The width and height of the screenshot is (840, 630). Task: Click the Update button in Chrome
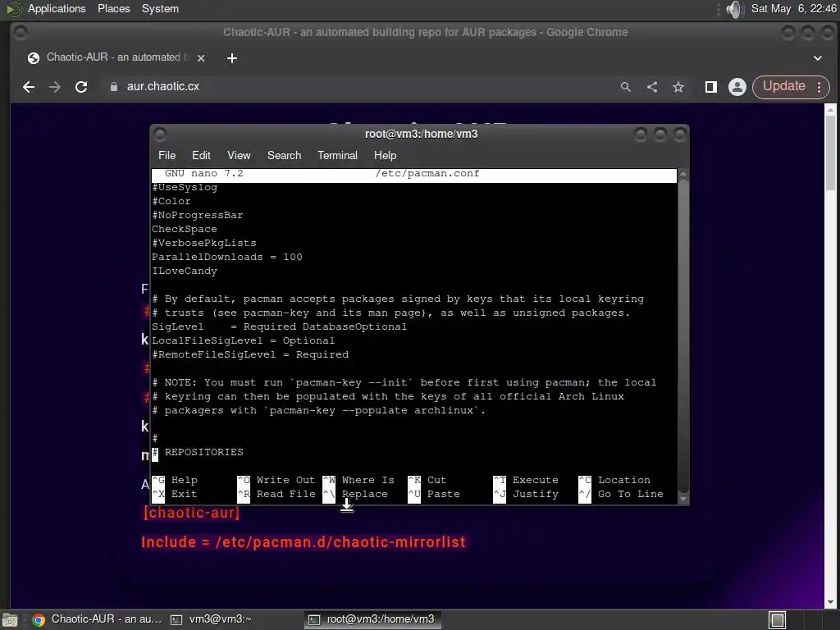click(783, 86)
